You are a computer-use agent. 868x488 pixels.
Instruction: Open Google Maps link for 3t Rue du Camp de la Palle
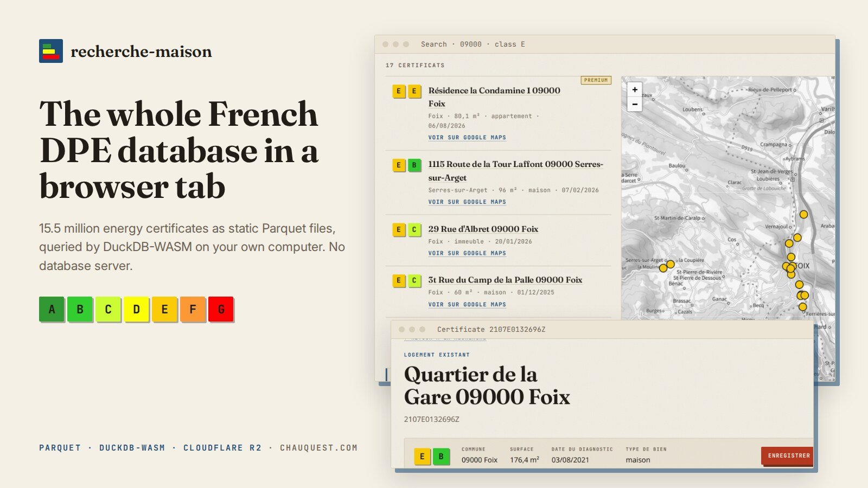(467, 305)
